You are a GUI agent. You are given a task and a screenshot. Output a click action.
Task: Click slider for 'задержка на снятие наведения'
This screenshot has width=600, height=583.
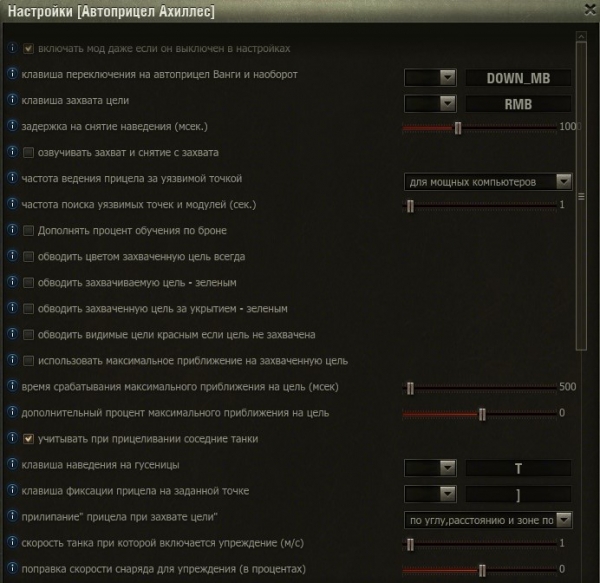click(x=479, y=128)
